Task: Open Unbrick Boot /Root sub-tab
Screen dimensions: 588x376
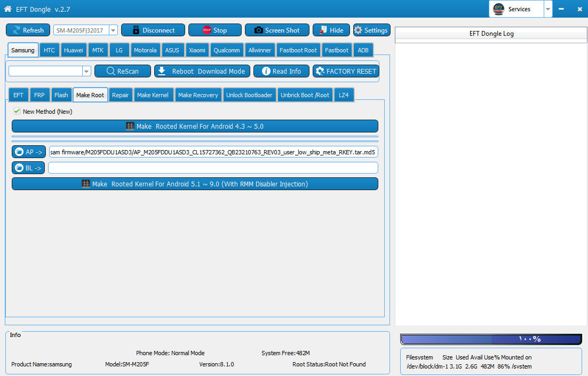Action: [x=305, y=95]
